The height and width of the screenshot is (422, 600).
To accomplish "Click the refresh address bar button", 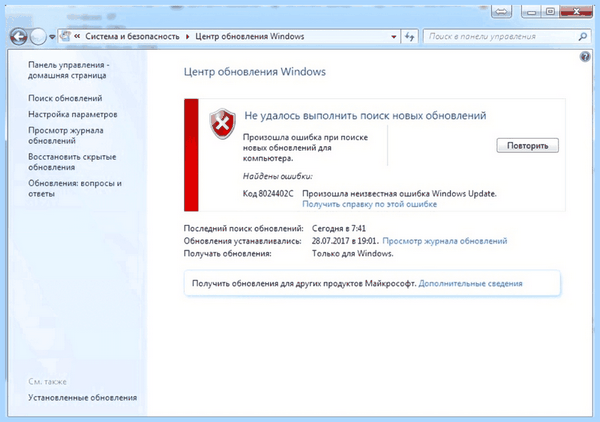I will click(409, 37).
